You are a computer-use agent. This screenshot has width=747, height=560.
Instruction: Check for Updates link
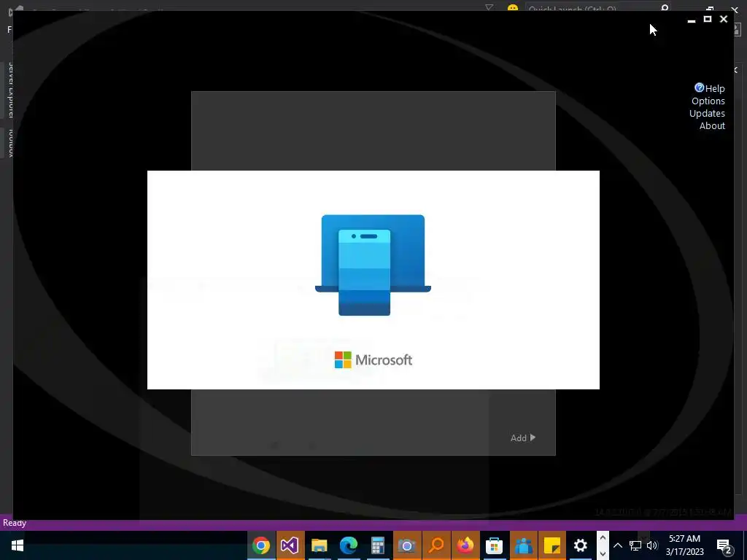pos(707,113)
